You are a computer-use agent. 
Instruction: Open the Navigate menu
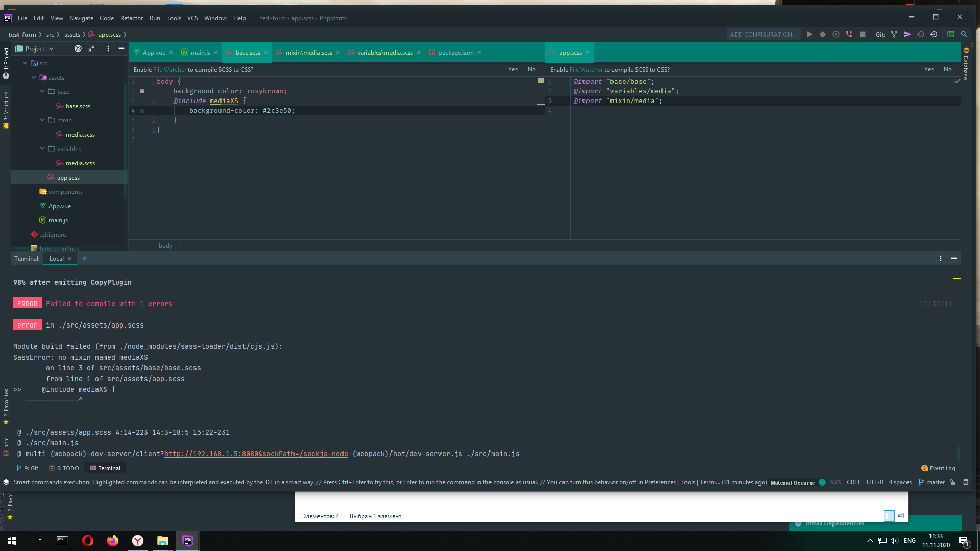pyautogui.click(x=82, y=18)
